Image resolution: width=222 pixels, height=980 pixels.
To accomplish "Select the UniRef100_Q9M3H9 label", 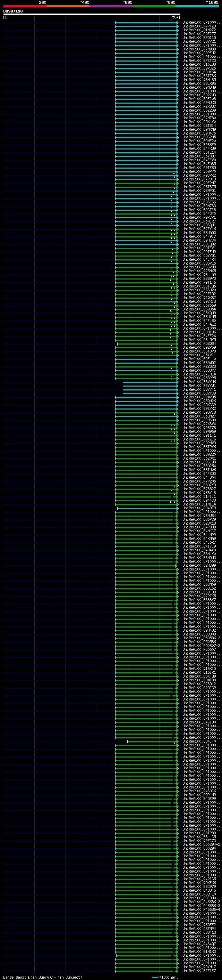I will 199,88.
